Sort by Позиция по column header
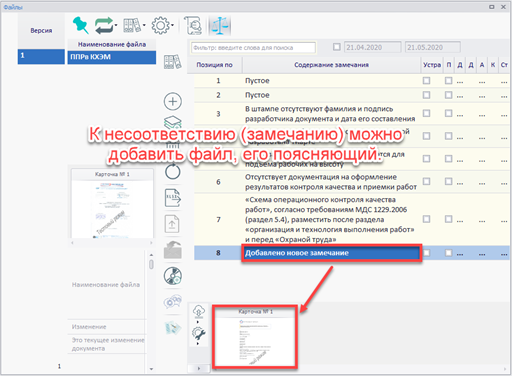The width and height of the screenshot is (512, 376). tap(215, 65)
